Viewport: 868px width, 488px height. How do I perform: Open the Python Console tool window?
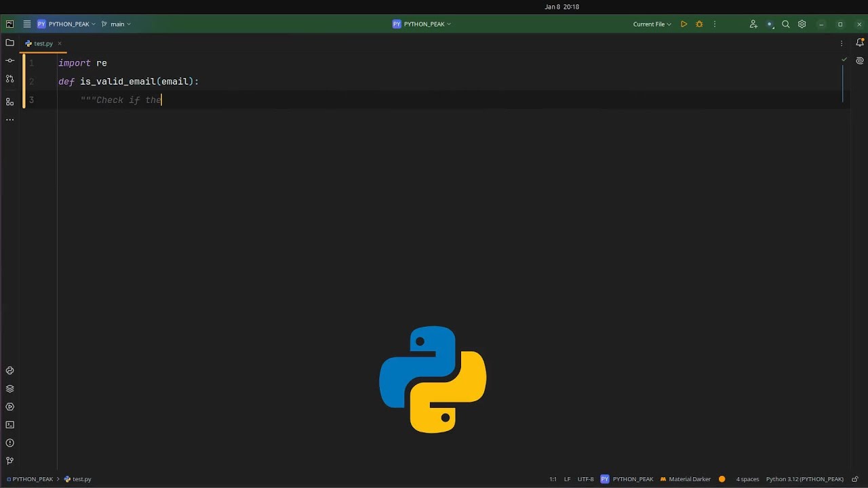point(9,371)
